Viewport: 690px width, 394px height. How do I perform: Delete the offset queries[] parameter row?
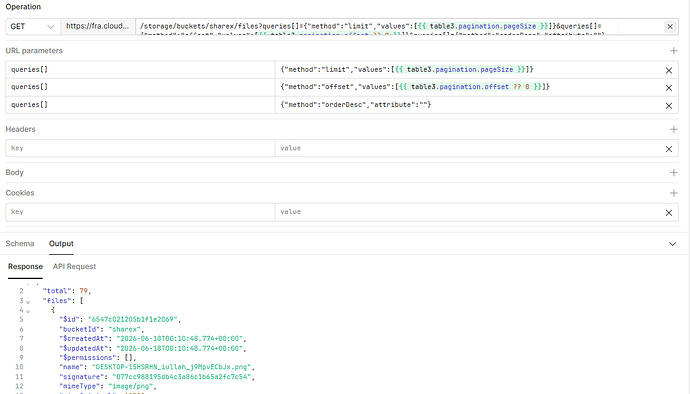click(668, 88)
